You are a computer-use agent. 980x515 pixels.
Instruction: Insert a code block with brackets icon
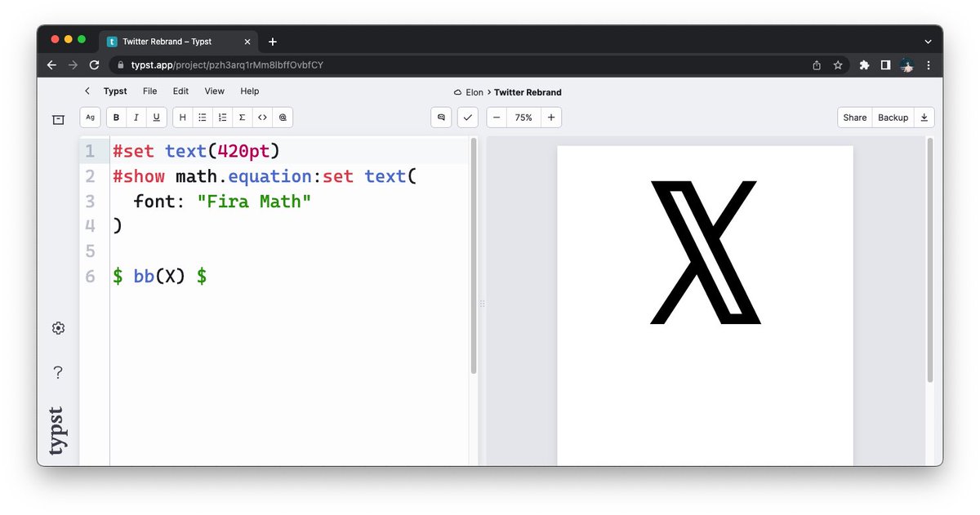click(x=262, y=118)
